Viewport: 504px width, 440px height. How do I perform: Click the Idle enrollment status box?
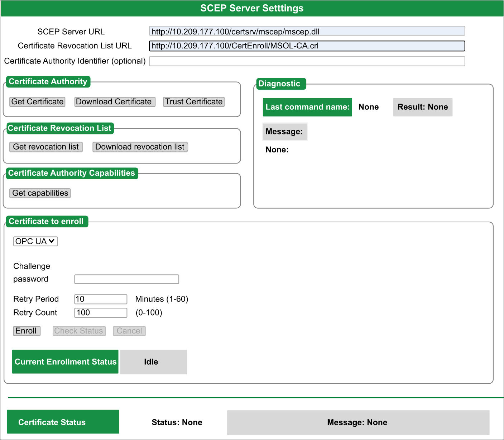[153, 362]
